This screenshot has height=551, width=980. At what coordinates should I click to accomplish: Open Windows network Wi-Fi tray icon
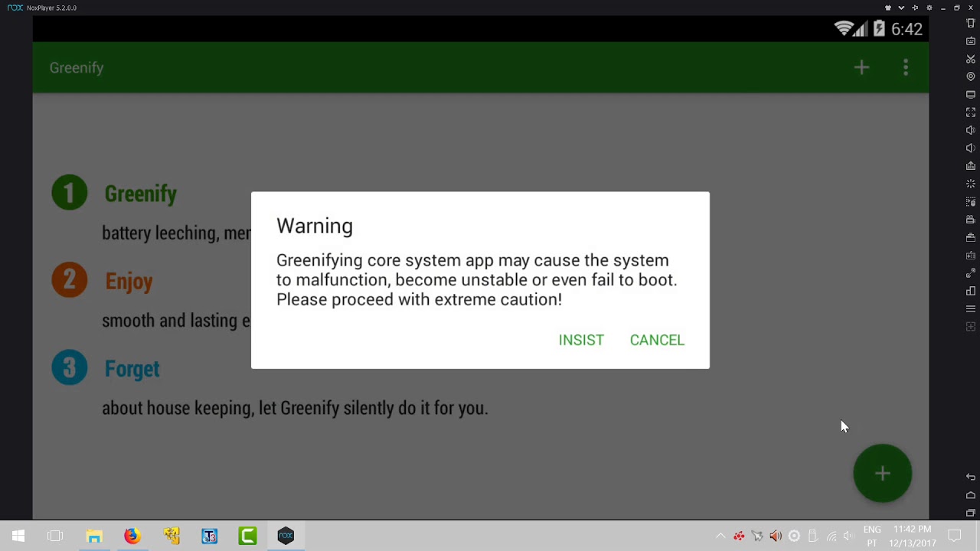coord(831,536)
